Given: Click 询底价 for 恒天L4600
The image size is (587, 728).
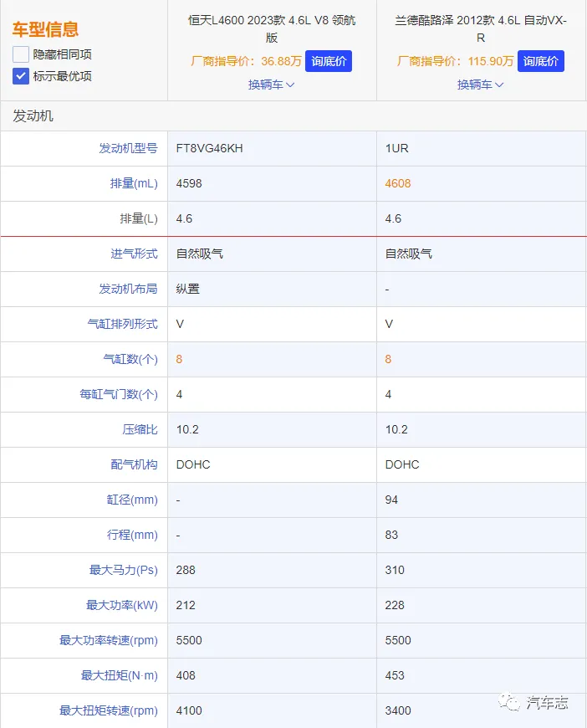Looking at the screenshot, I should (329, 61).
